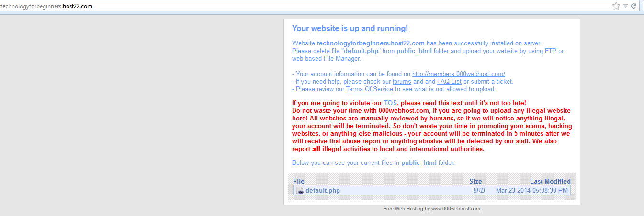Reload the page using the refresh icon
Viewport: 644px width, 216px height.
pyautogui.click(x=633, y=6)
